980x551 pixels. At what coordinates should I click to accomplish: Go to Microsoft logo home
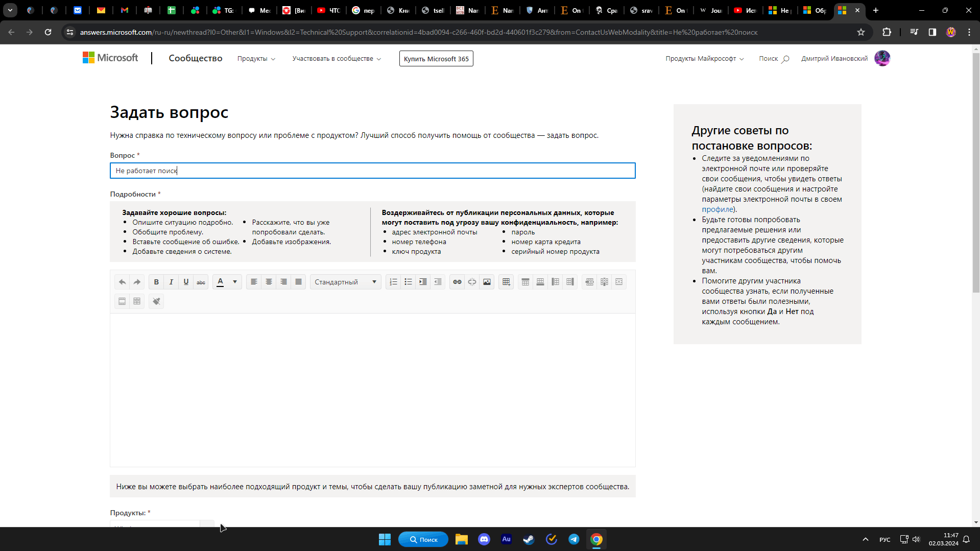pyautogui.click(x=110, y=58)
